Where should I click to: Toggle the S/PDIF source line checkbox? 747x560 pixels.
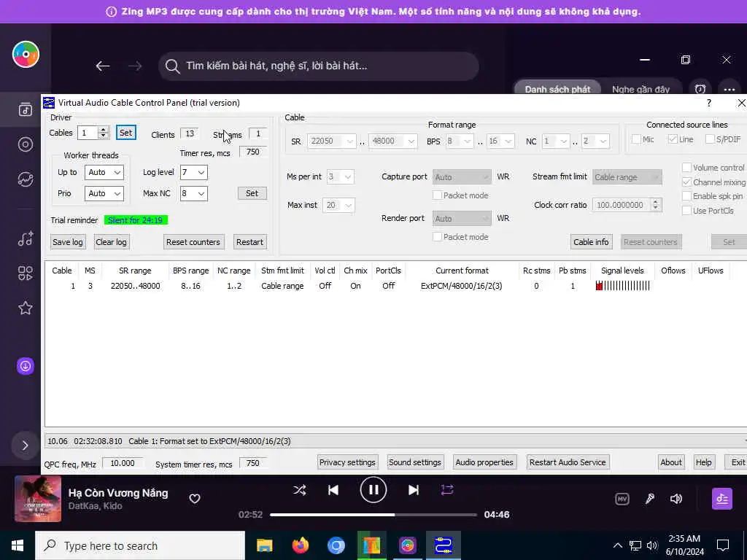click(710, 139)
